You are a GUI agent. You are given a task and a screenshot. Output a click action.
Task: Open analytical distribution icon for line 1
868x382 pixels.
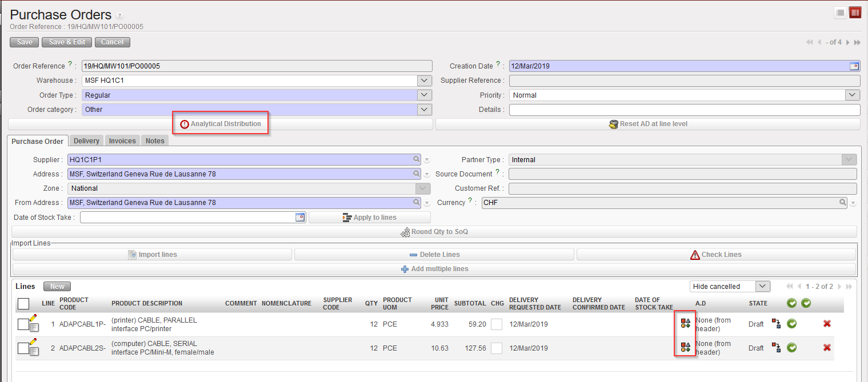pyautogui.click(x=685, y=323)
